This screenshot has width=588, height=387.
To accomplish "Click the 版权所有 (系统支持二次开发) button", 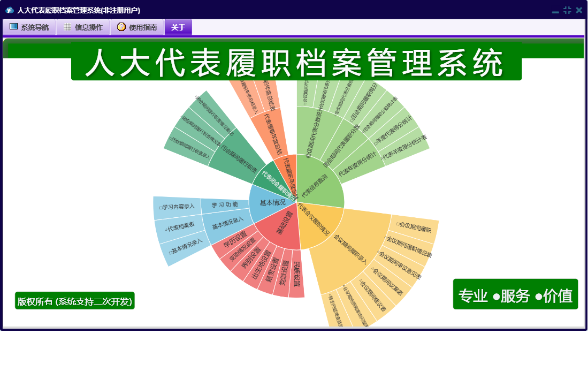I will 74,301.
